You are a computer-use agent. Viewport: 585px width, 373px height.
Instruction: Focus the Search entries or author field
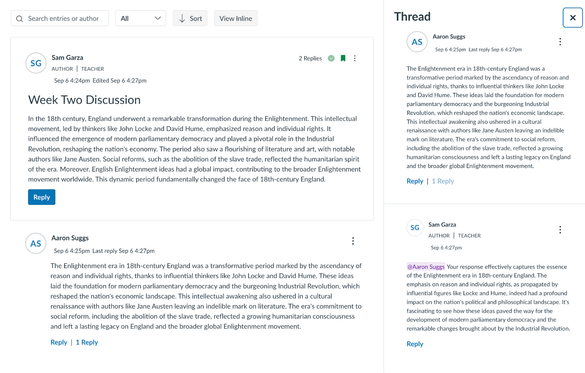[x=60, y=18]
